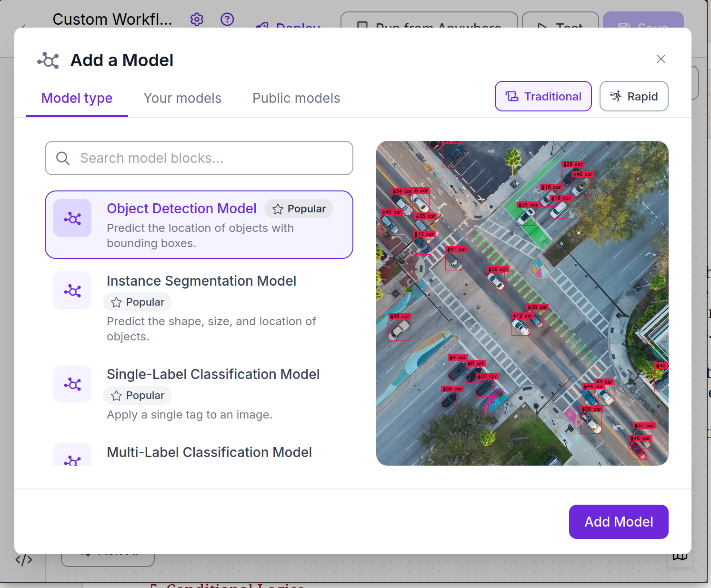
Task: Open the code view with the </> icon
Action: (x=24, y=560)
